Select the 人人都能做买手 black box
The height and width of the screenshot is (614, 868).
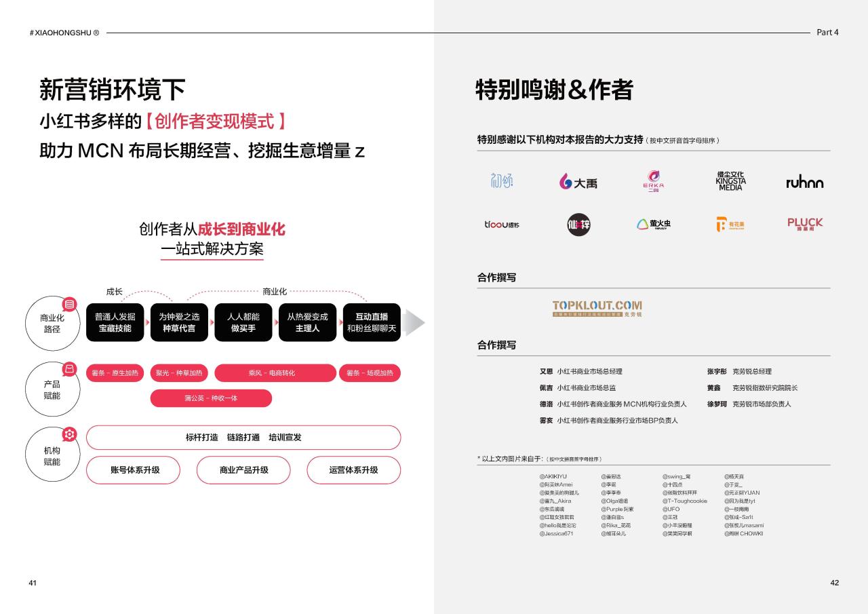243,322
